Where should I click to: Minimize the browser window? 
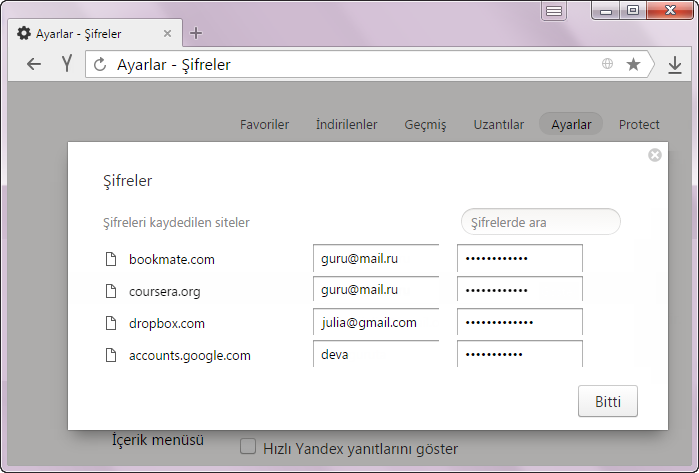[606, 10]
